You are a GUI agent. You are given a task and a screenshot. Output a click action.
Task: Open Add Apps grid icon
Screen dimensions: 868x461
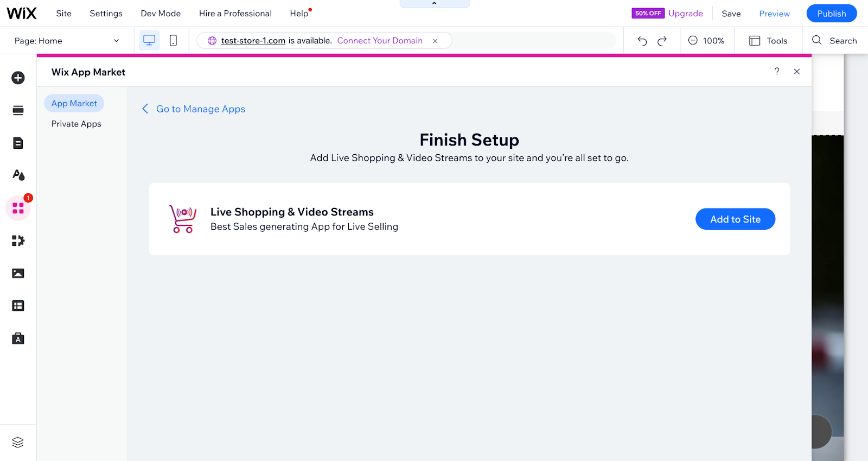(x=18, y=209)
